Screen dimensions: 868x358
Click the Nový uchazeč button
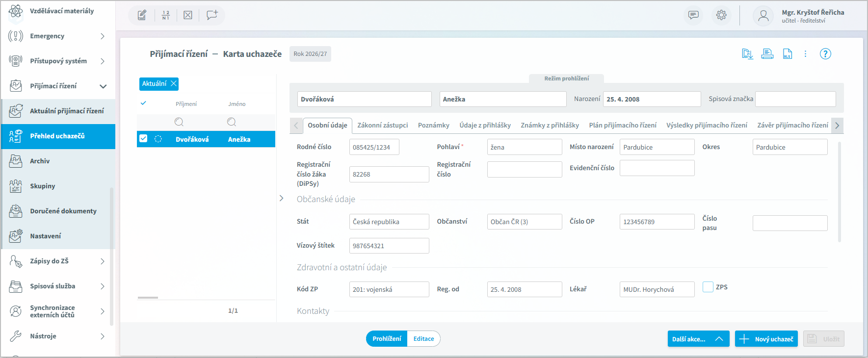pyautogui.click(x=766, y=339)
